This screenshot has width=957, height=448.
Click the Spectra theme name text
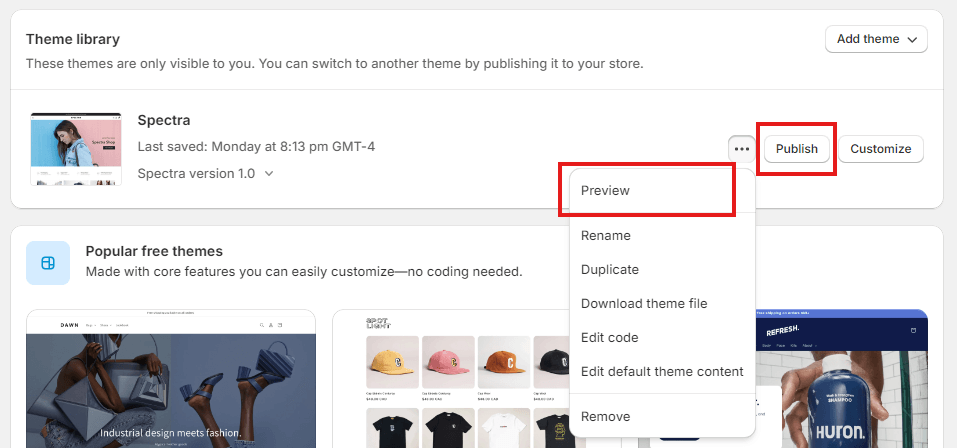[164, 120]
